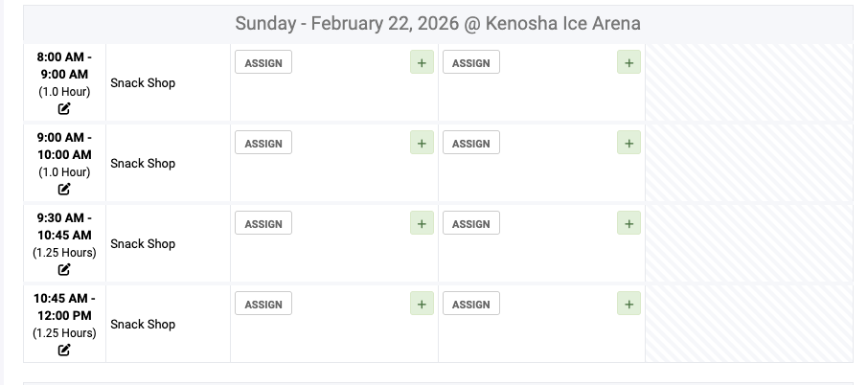Screen dimensions: 868x385
Task: Edit the 10:45 AM - 12:00 PM shift
Action: click(x=64, y=350)
